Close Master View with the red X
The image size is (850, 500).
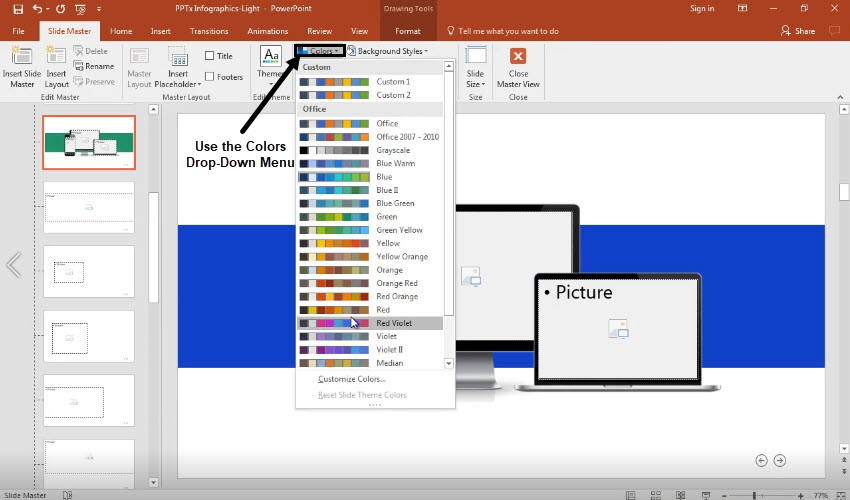click(x=518, y=67)
